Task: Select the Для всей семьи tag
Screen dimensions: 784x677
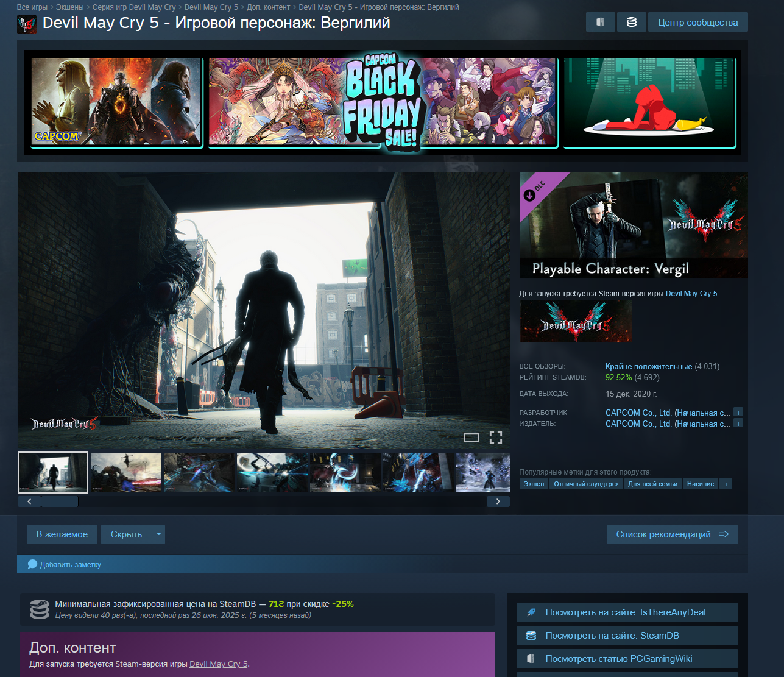Action: click(652, 484)
